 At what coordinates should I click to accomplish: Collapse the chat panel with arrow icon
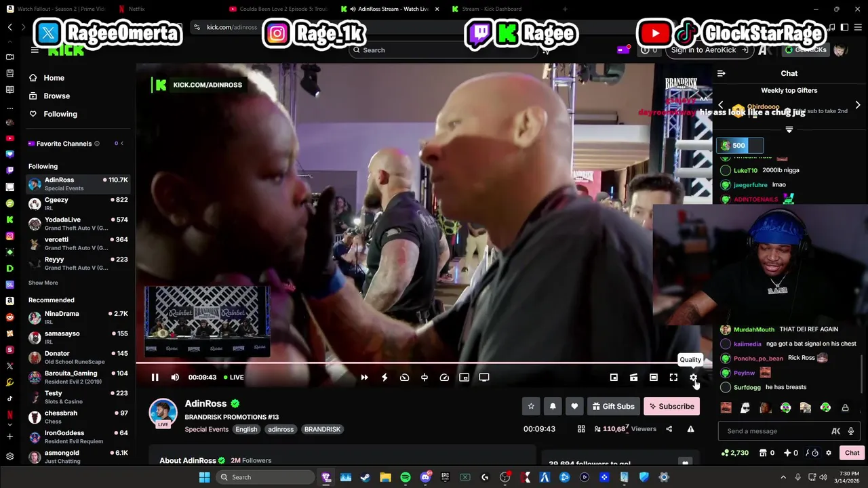[722, 73]
